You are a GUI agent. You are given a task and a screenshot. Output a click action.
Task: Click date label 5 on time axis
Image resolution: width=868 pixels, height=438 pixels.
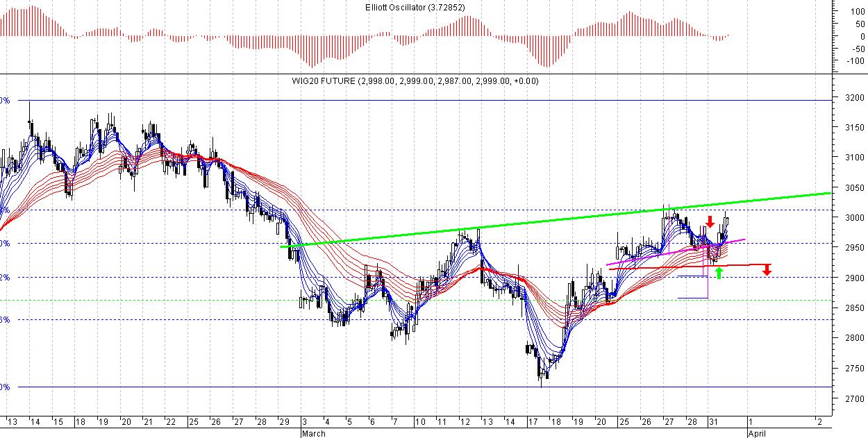[349, 421]
